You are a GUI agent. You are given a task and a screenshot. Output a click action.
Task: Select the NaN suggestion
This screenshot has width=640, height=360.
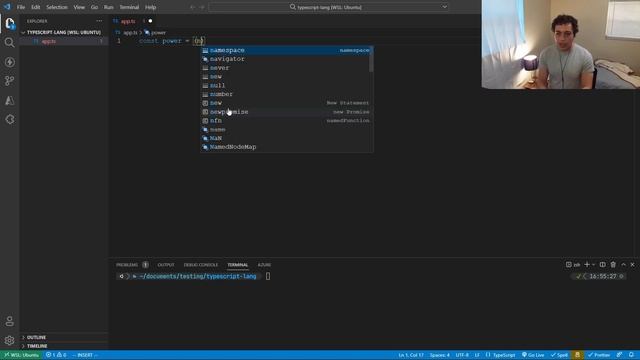tap(286, 138)
